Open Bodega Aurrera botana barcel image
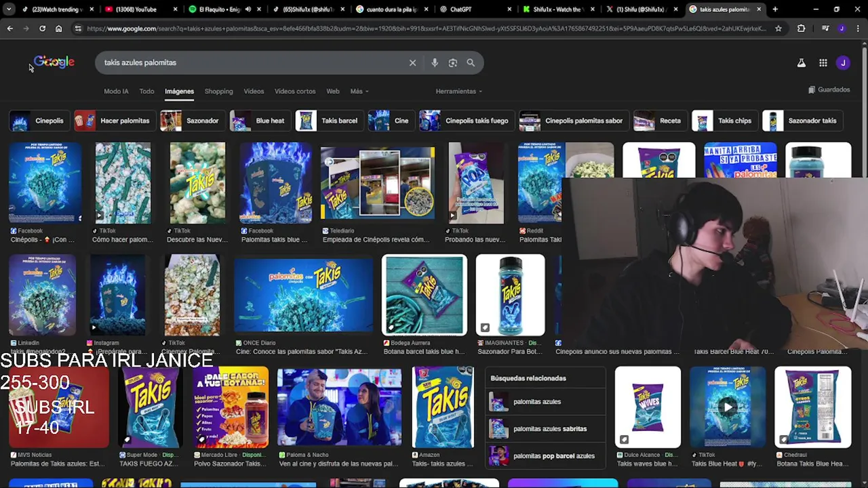 point(425,295)
